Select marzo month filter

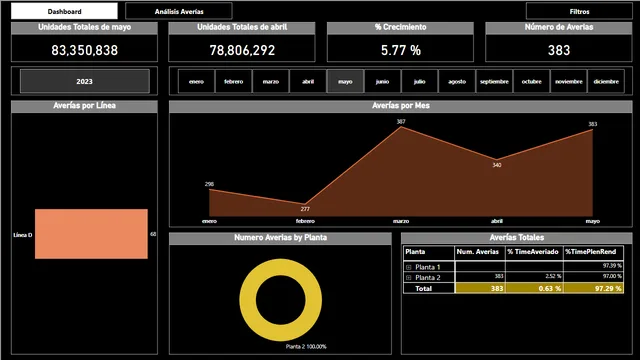(x=271, y=82)
